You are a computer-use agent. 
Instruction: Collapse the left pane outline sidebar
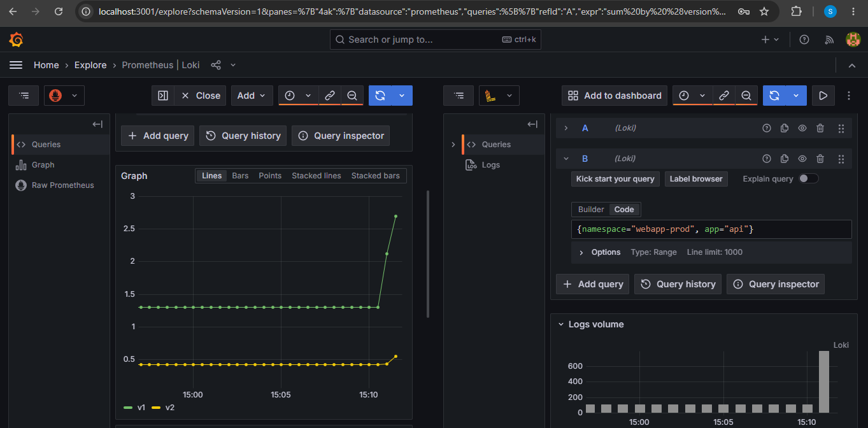click(x=97, y=124)
